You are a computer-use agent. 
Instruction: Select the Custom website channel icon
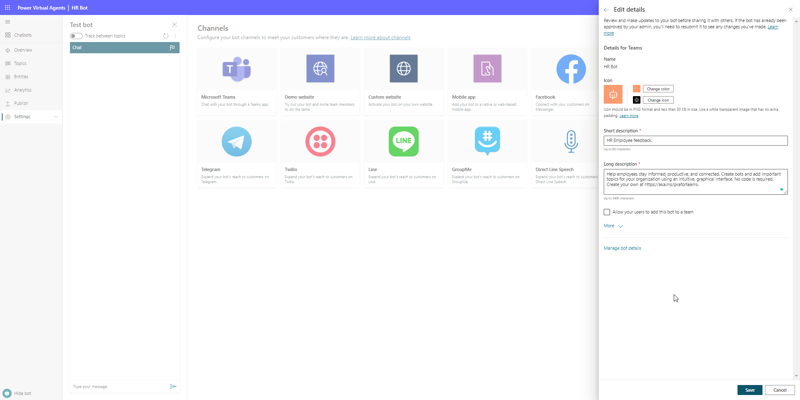tap(404, 68)
